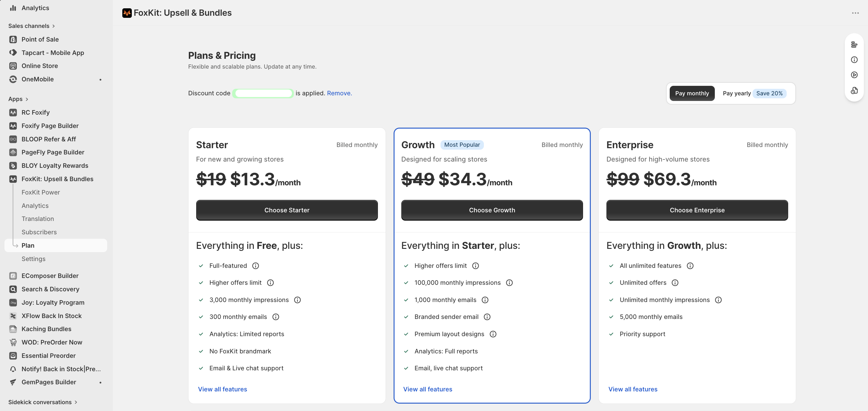Show info for Enterprise's Unlimited offers
The image size is (868, 411).
(675, 282)
